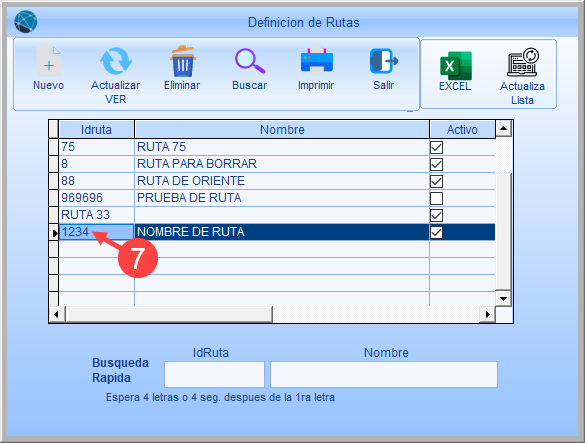The width and height of the screenshot is (585, 443).
Task: Click the grid's scroll up arrow
Action: [x=503, y=129]
